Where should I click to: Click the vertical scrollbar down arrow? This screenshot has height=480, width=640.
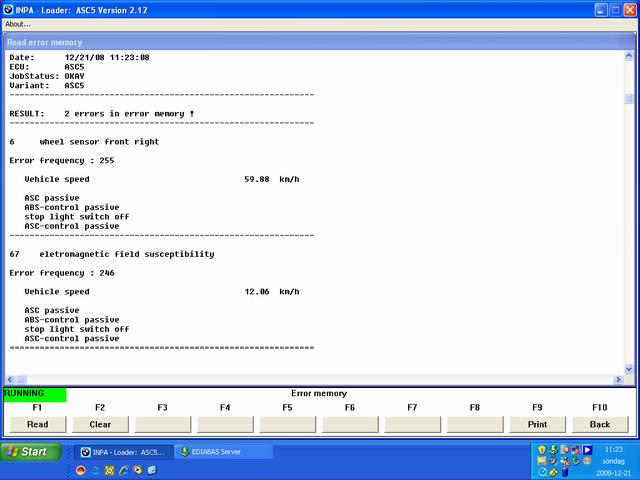point(629,369)
